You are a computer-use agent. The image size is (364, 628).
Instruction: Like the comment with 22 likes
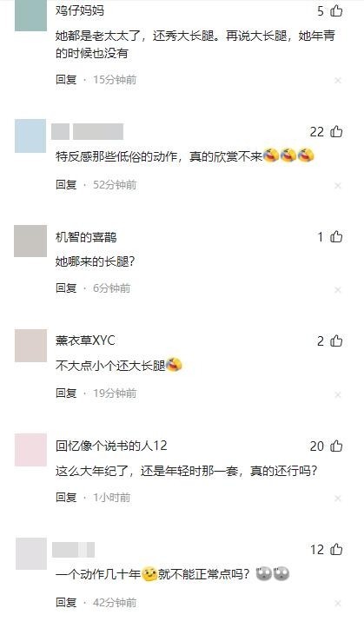[336, 131]
